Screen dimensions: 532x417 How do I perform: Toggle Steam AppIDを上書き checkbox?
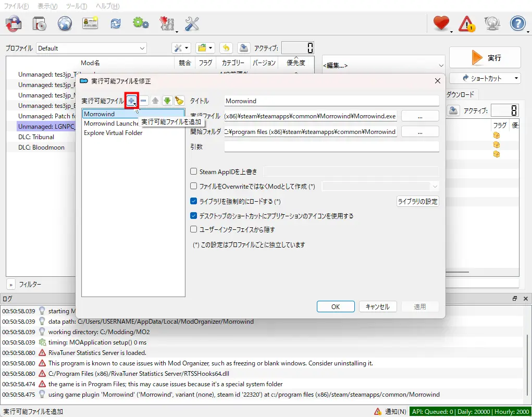[x=193, y=171]
